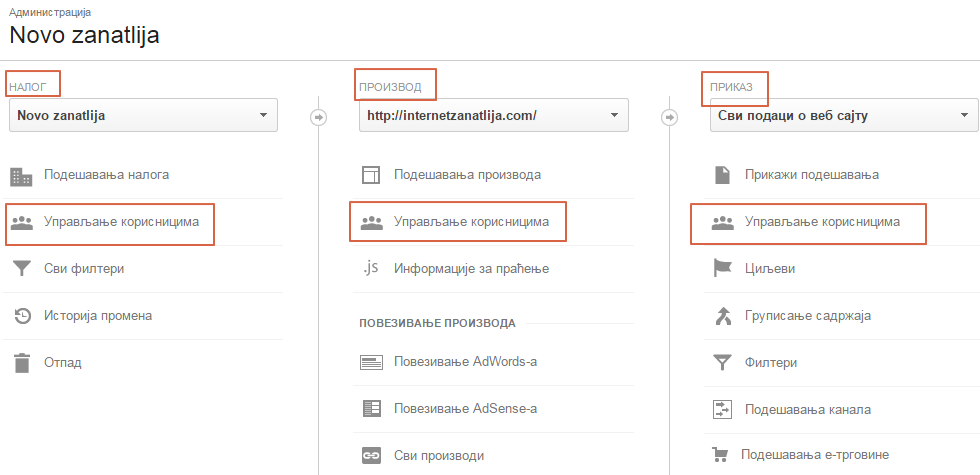Click the trash can icon for Отпад
This screenshot has height=475, width=980.
click(21, 362)
